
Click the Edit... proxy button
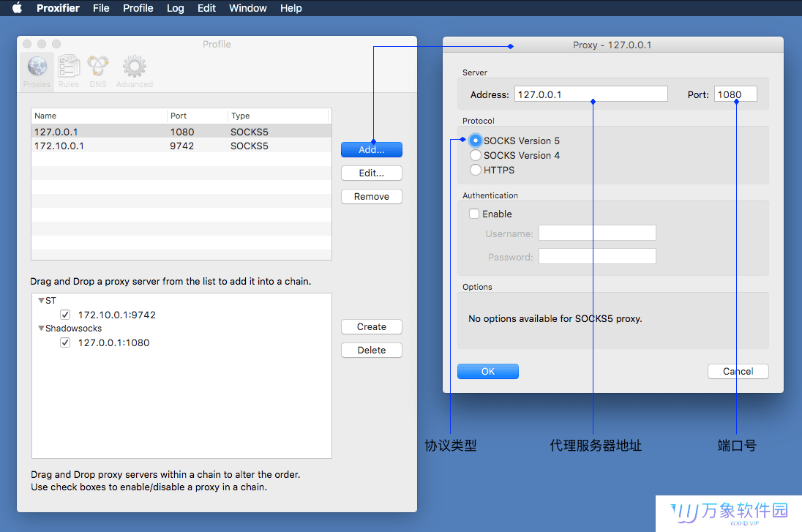371,173
